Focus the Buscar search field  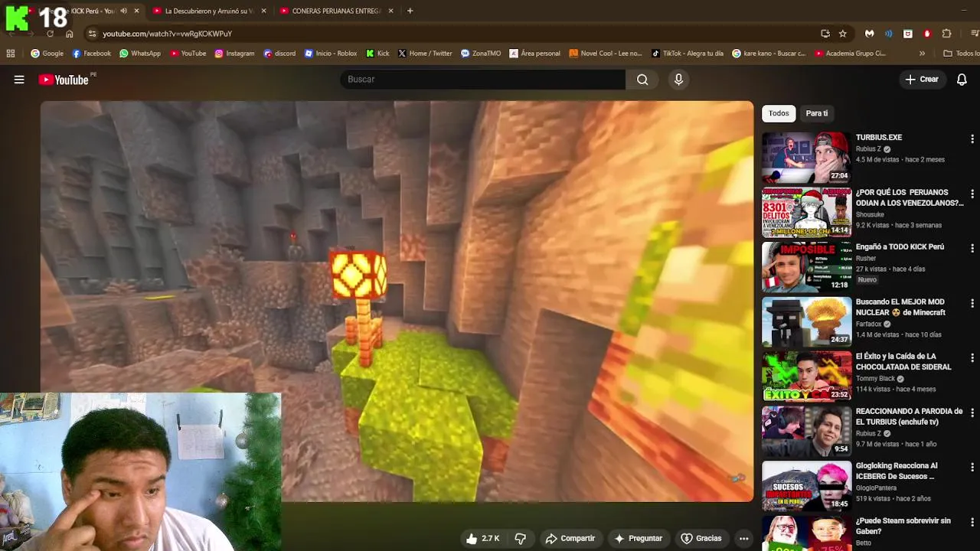click(483, 80)
